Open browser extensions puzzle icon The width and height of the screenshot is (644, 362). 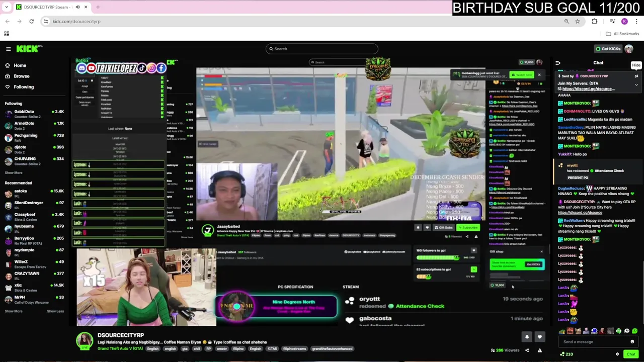(595, 21)
